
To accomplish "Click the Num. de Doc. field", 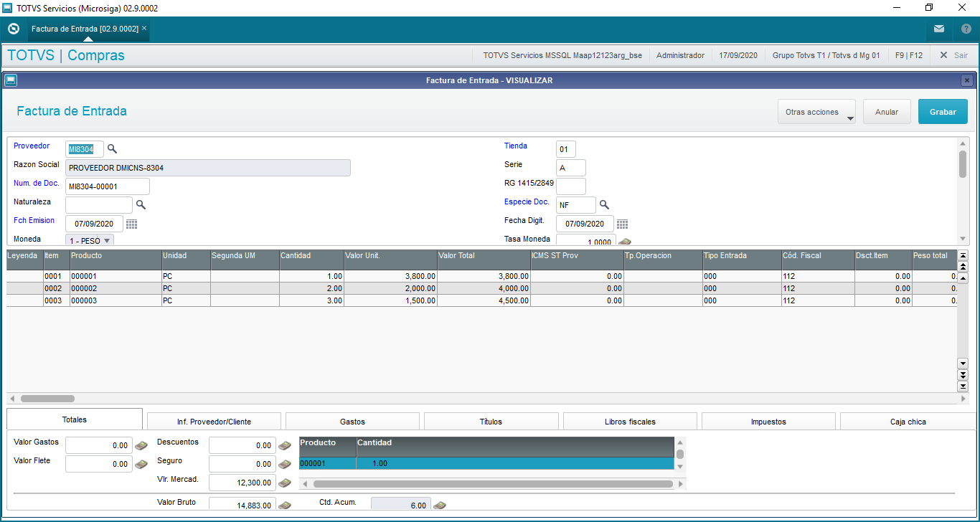I will 108,186.
